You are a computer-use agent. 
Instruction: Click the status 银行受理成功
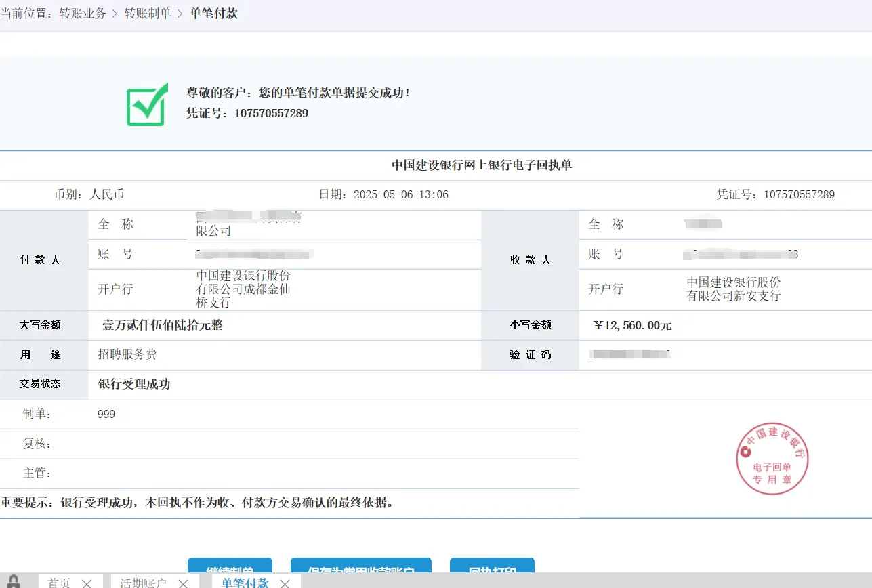point(134,384)
